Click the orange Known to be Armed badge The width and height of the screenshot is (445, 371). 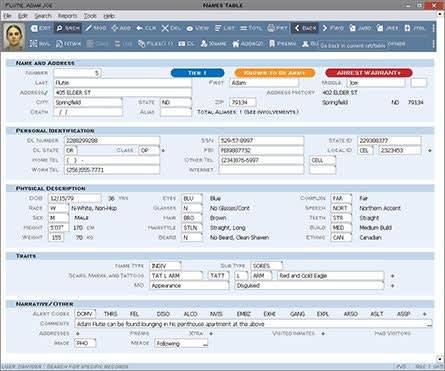[x=275, y=73]
